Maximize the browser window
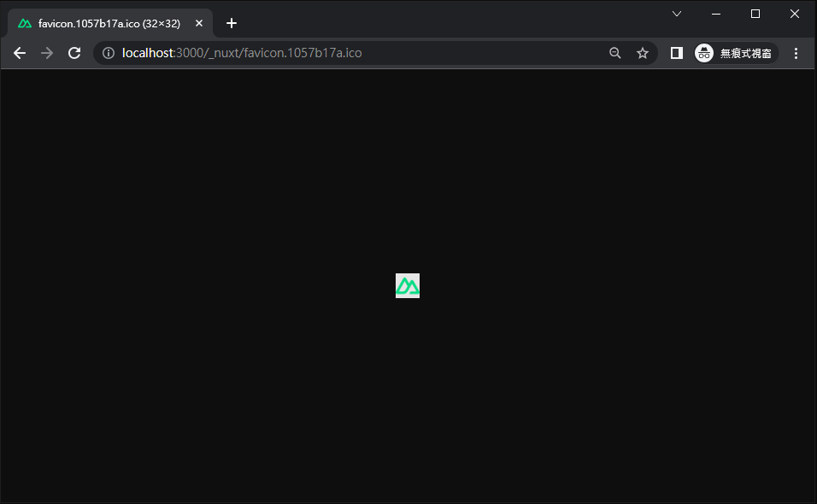The width and height of the screenshot is (817, 504). pyautogui.click(x=755, y=14)
